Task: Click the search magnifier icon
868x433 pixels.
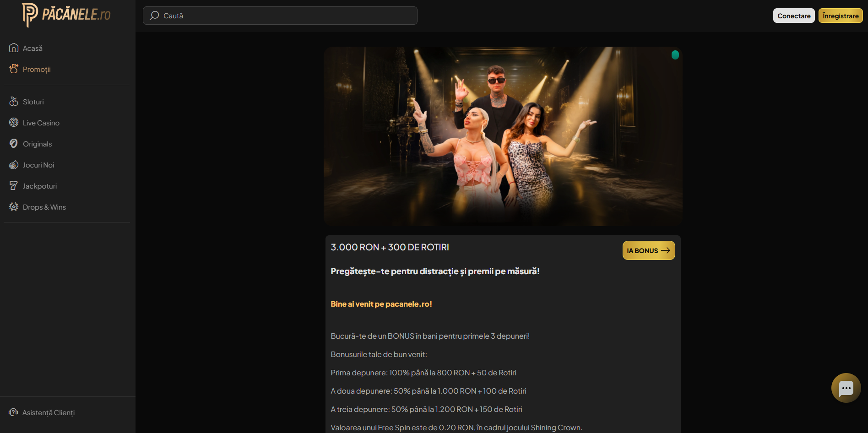Action: pyautogui.click(x=154, y=16)
